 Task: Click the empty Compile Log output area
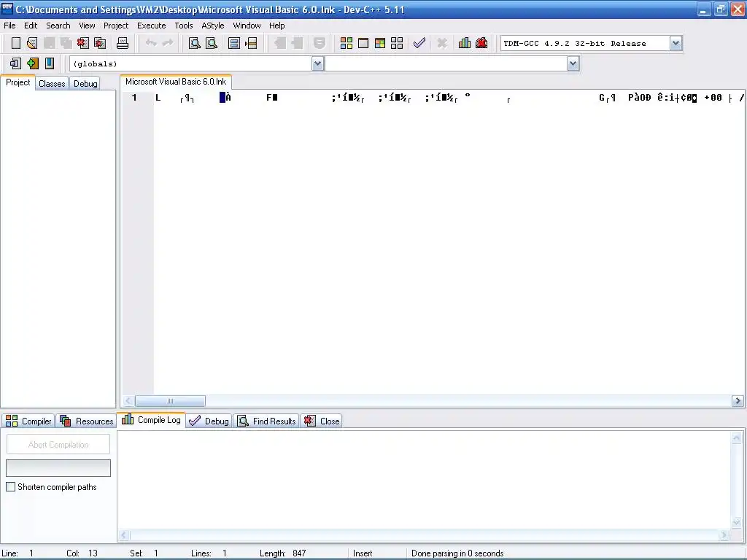[x=424, y=480]
